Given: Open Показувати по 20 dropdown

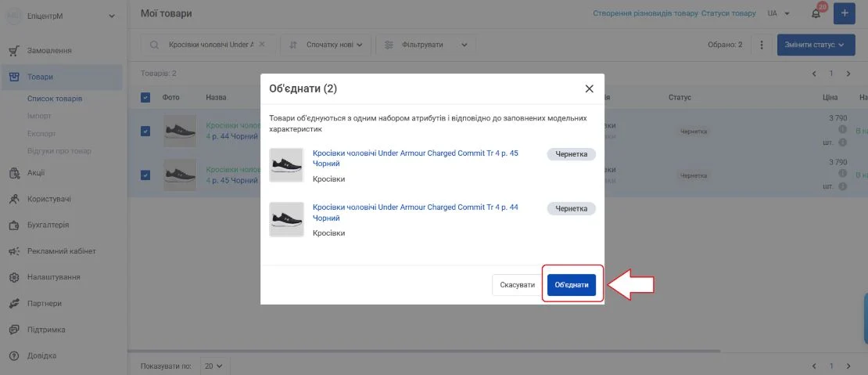Looking at the screenshot, I should 213,366.
